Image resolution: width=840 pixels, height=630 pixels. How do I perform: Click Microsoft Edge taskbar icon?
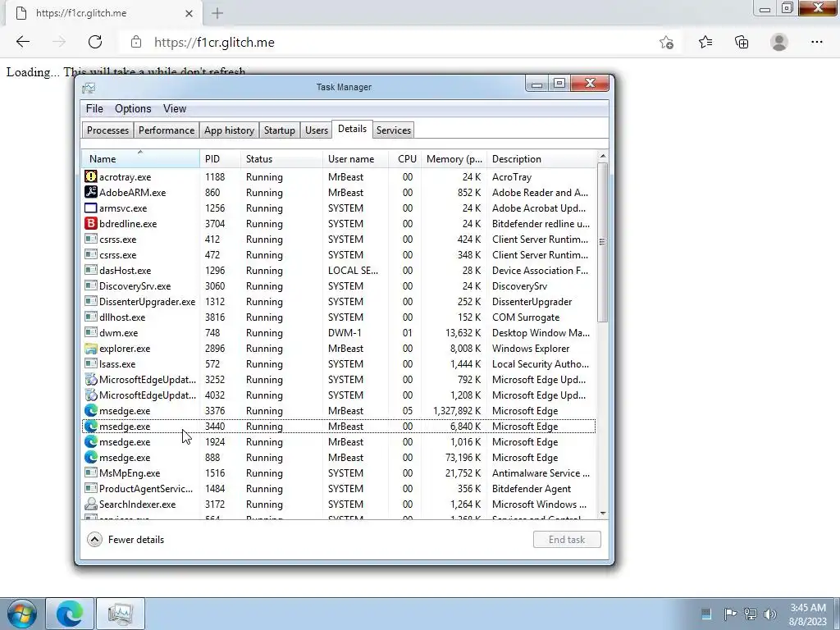click(x=71, y=614)
